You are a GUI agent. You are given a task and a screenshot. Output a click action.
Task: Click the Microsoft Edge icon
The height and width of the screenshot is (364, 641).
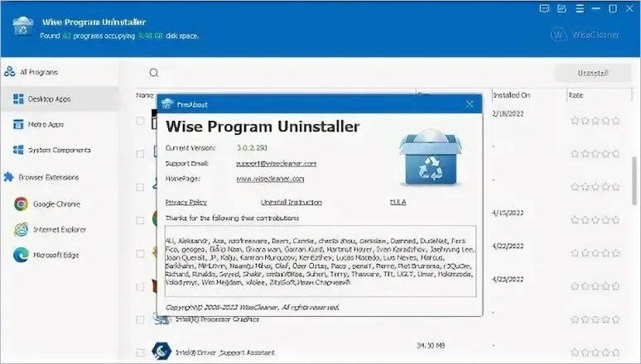pos(21,255)
